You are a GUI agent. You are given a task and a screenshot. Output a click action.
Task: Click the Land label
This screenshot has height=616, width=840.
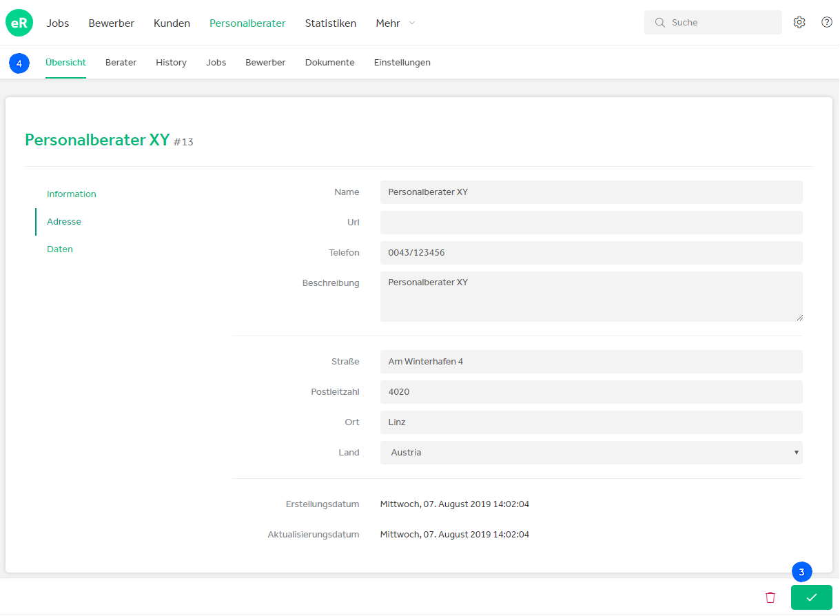pos(349,453)
